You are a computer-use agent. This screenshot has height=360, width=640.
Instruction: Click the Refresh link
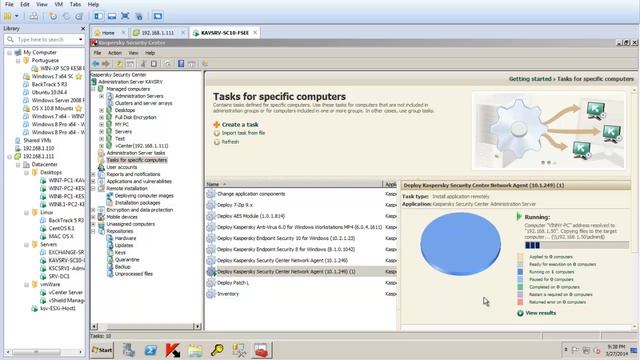point(230,142)
